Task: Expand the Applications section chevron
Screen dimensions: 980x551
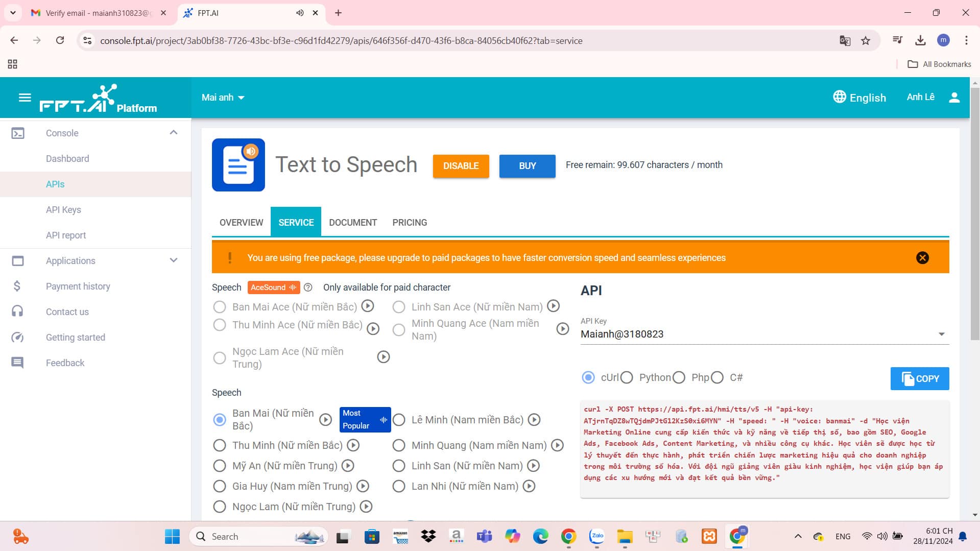Action: [174, 260]
